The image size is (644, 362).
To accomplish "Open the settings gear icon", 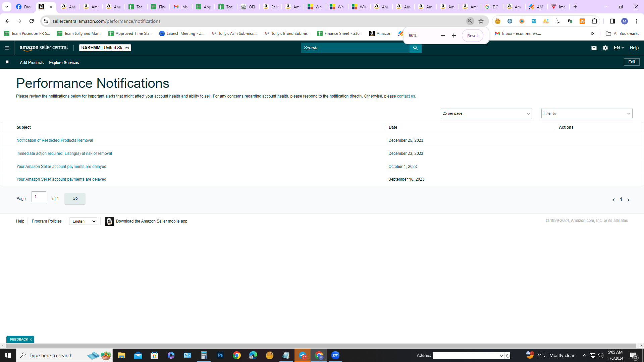I will tap(605, 48).
